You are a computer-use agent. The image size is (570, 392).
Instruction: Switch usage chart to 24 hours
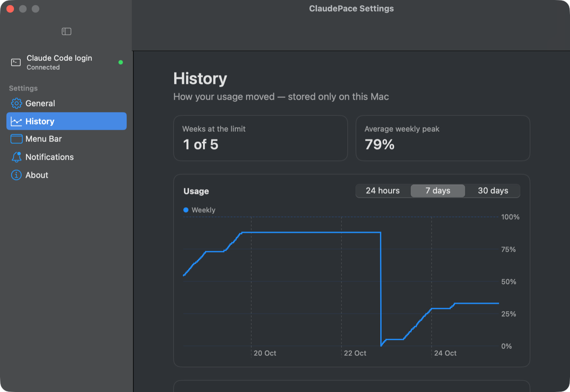click(x=383, y=191)
